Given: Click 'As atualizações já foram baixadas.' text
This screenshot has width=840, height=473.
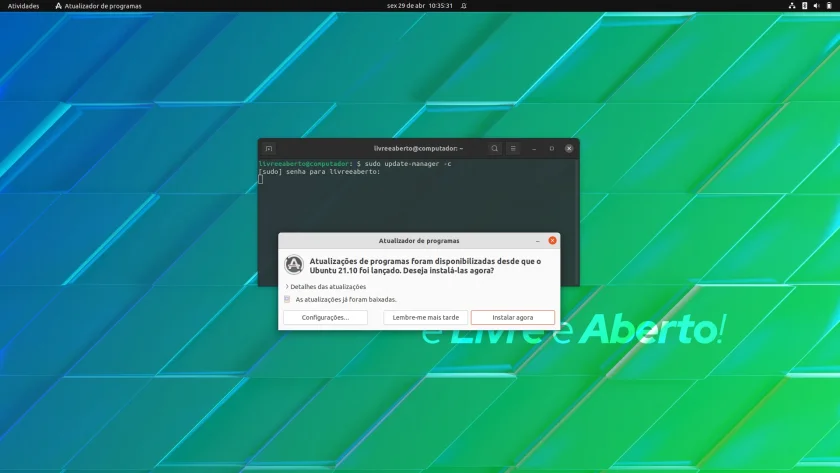Looking at the screenshot, I should (346, 299).
